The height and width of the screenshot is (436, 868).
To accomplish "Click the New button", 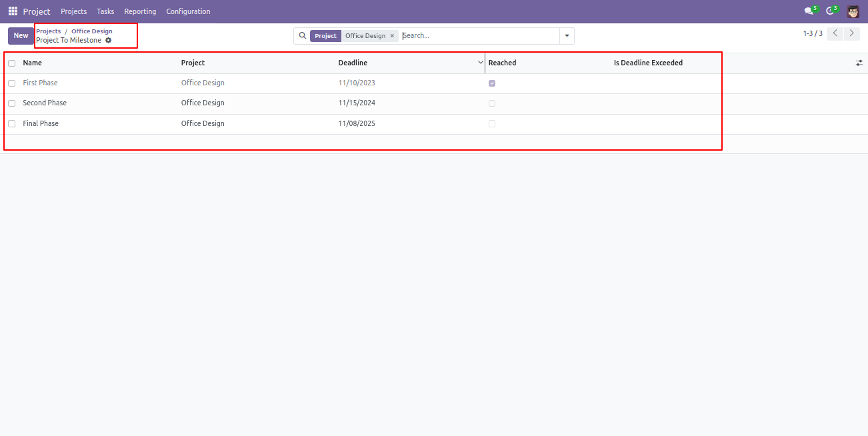I will click(x=21, y=36).
